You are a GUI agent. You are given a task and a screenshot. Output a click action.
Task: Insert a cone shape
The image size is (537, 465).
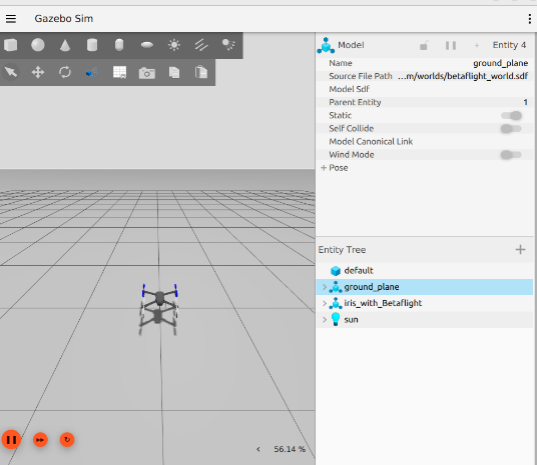pos(65,45)
